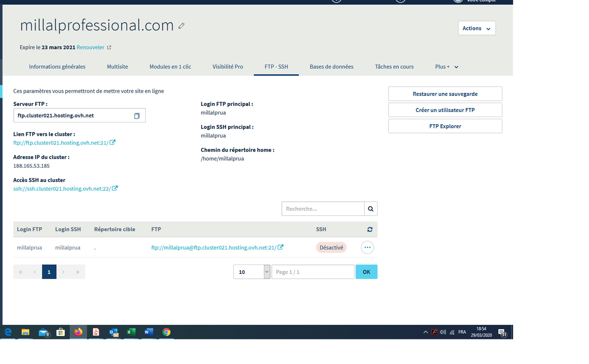
Task: Click the magnifier search button
Action: click(x=371, y=209)
